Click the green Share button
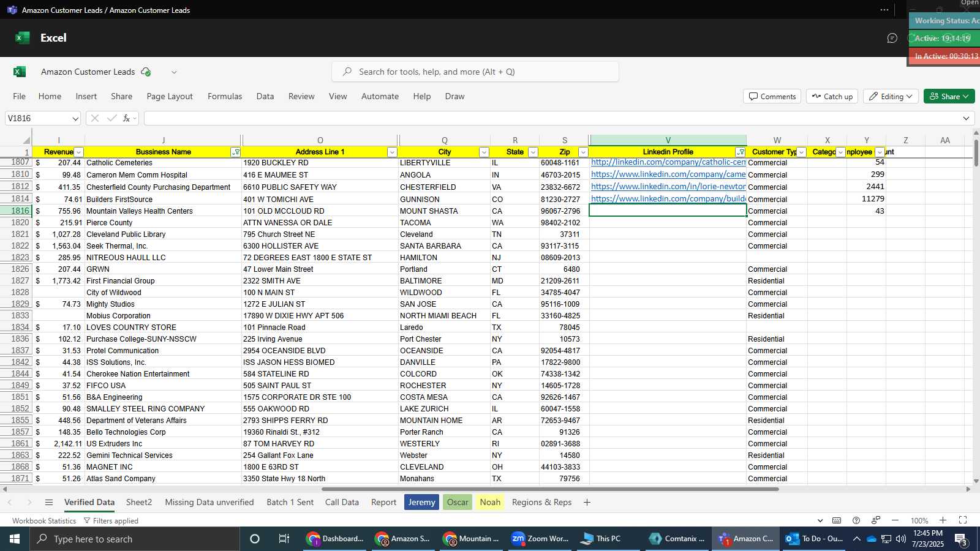 (x=949, y=96)
